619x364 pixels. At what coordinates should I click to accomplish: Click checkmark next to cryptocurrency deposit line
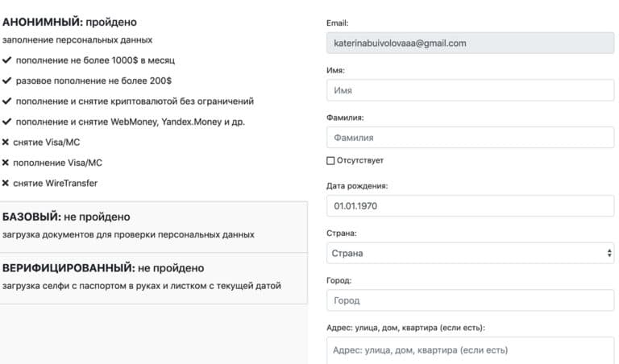(7, 101)
